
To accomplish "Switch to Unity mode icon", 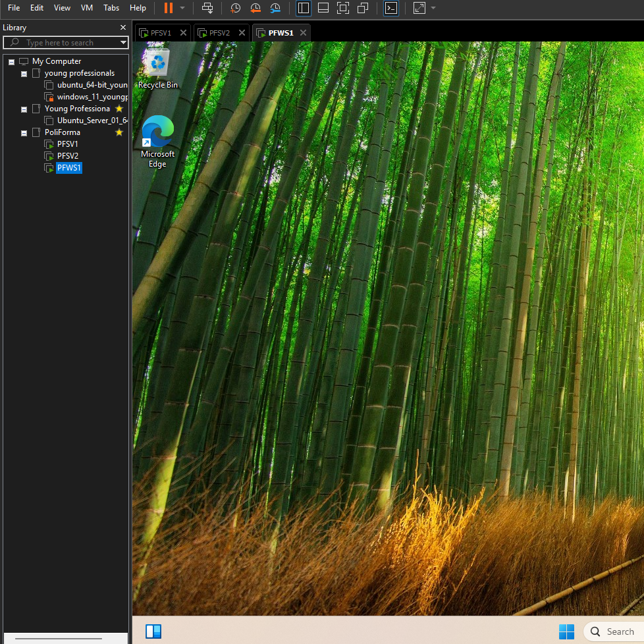I will point(363,8).
